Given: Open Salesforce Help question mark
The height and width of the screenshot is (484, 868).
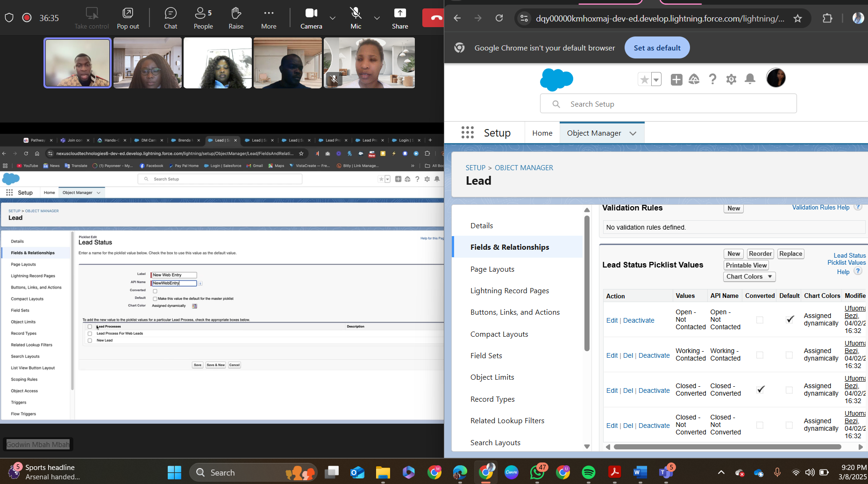Looking at the screenshot, I should click(x=712, y=79).
